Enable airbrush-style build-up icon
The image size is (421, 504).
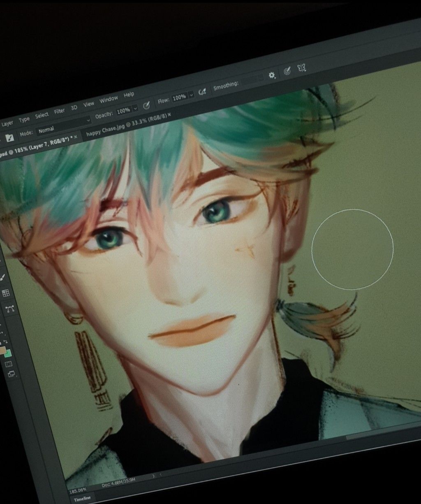click(x=202, y=93)
